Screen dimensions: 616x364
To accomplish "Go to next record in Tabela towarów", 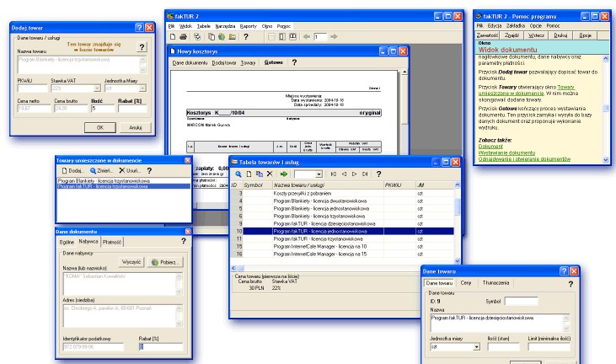I will 355,174.
